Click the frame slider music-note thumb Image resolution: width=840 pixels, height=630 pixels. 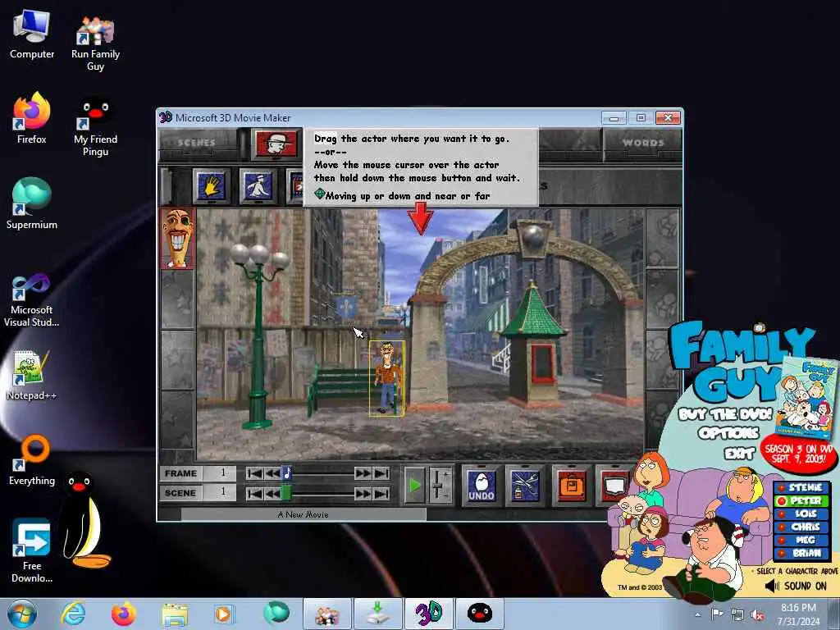286,473
